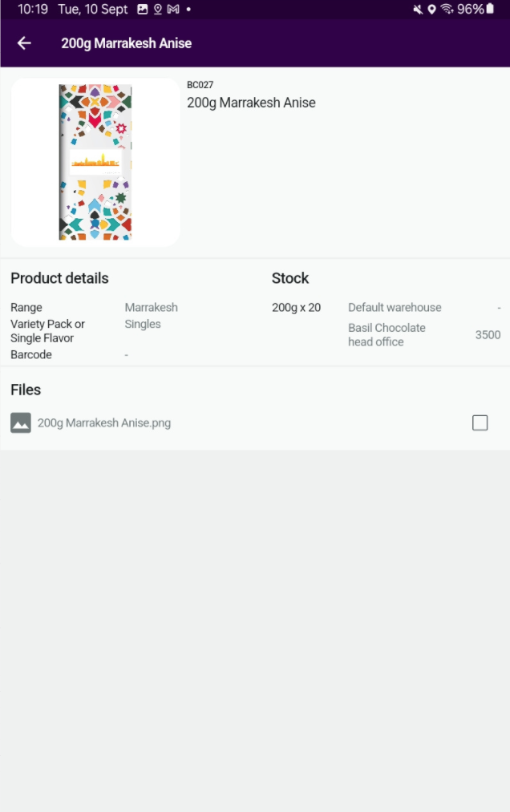
Task: Click the image file icon under Files
Action: tap(21, 422)
